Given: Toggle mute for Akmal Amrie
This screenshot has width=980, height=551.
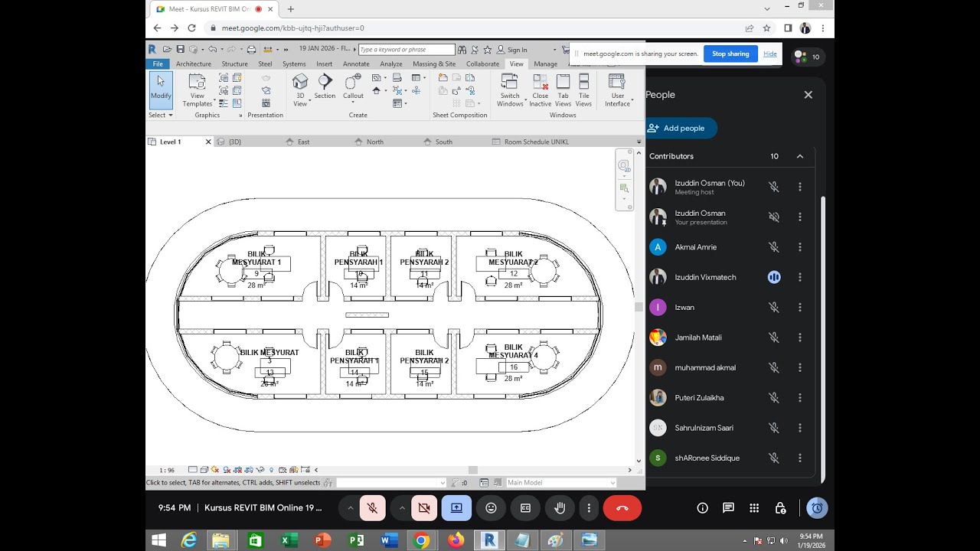Looking at the screenshot, I should 774,247.
